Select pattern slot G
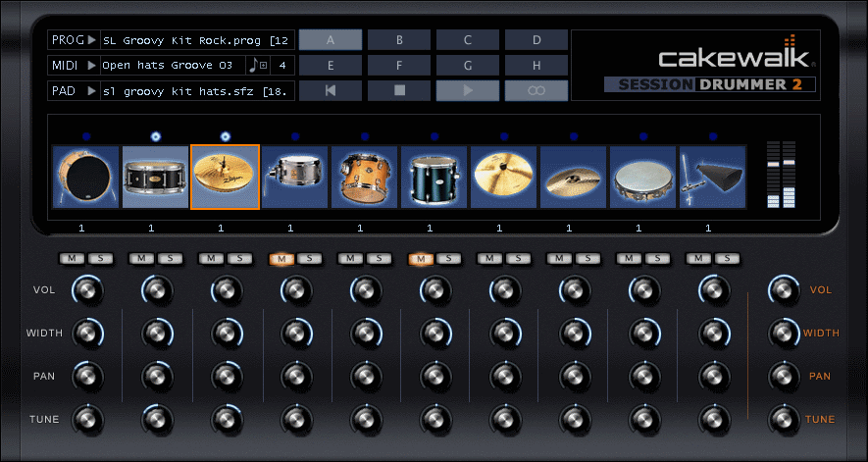 (x=468, y=66)
